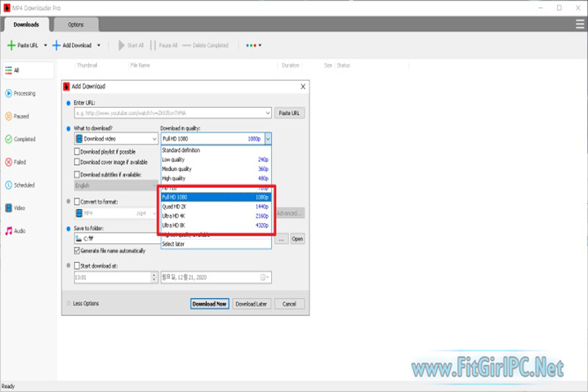The image size is (588, 392).
Task: Click the green Paste URL plus icon
Action: click(x=11, y=46)
